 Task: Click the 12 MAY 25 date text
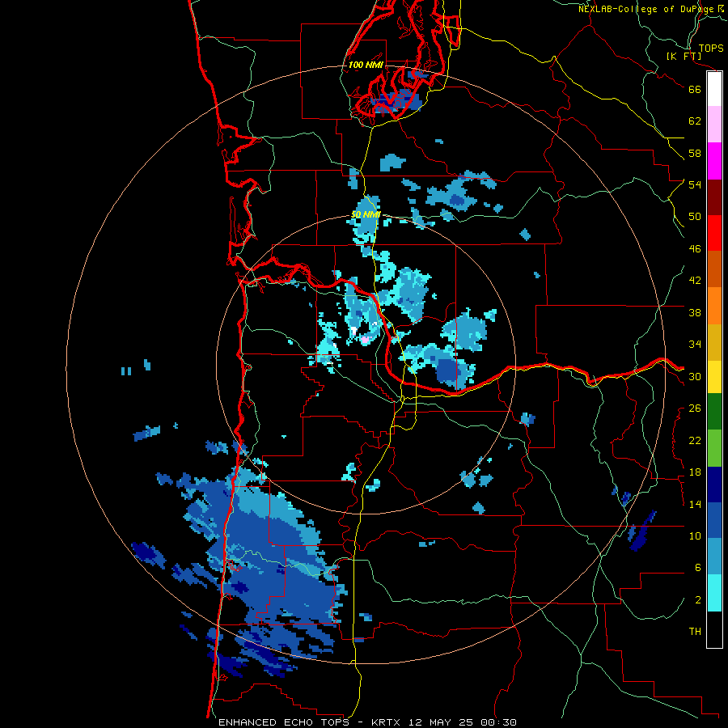pyautogui.click(x=441, y=722)
